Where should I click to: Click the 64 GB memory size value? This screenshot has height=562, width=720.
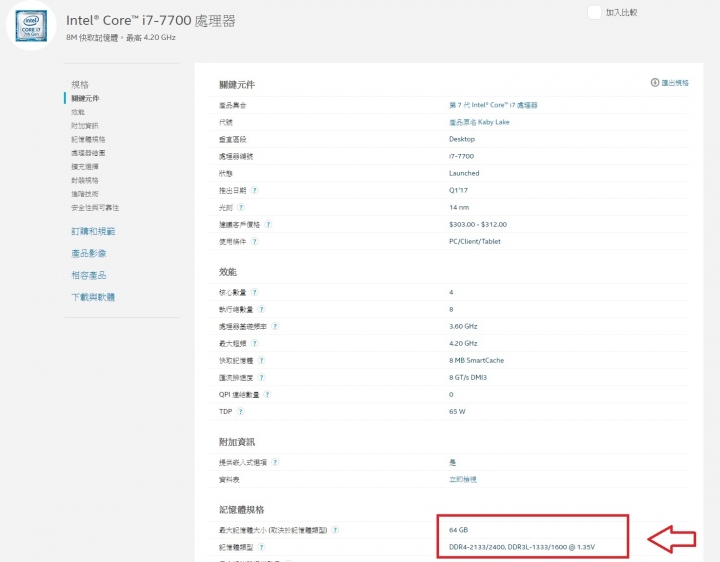click(x=459, y=530)
